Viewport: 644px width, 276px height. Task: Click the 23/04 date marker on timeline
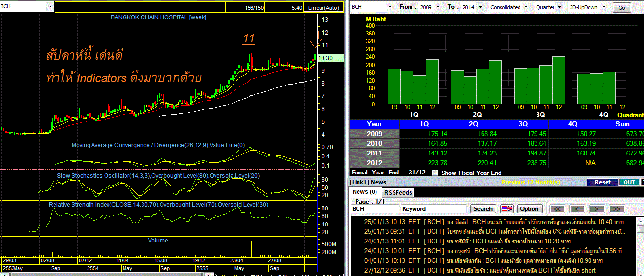[237, 260]
